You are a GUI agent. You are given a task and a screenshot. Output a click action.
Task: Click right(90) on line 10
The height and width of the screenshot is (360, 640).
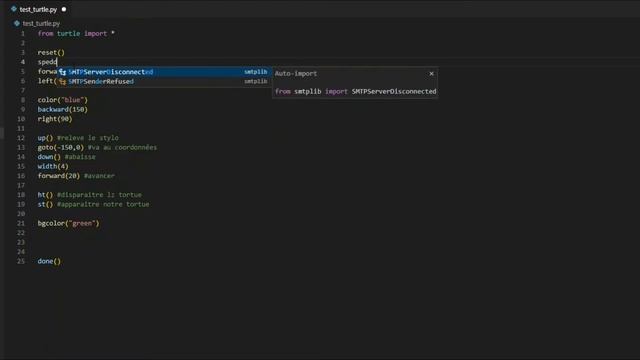(x=55, y=119)
